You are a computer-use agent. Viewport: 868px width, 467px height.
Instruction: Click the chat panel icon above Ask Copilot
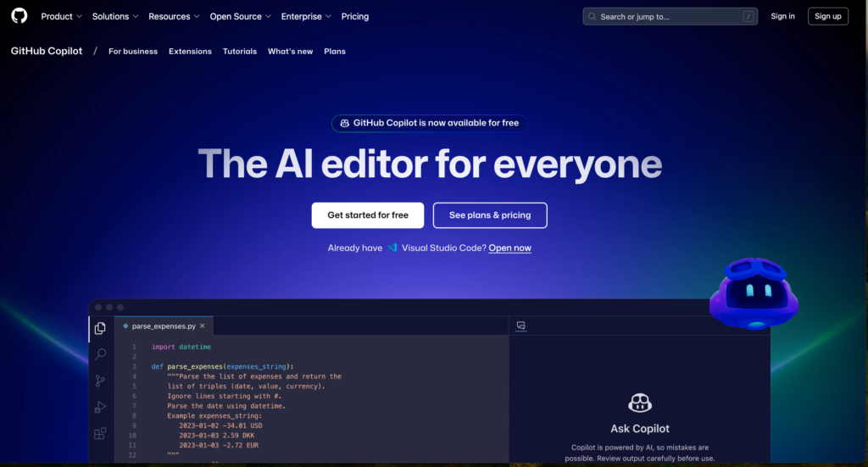[521, 325]
